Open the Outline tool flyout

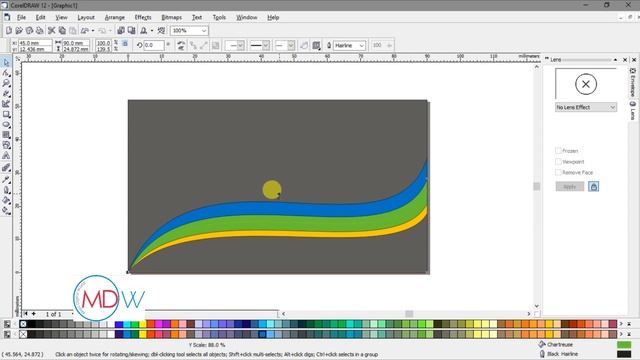(x=6, y=190)
